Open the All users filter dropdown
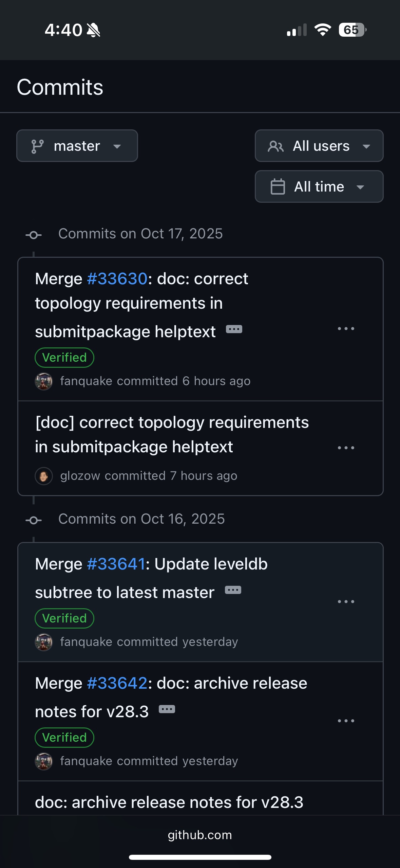 click(x=319, y=146)
